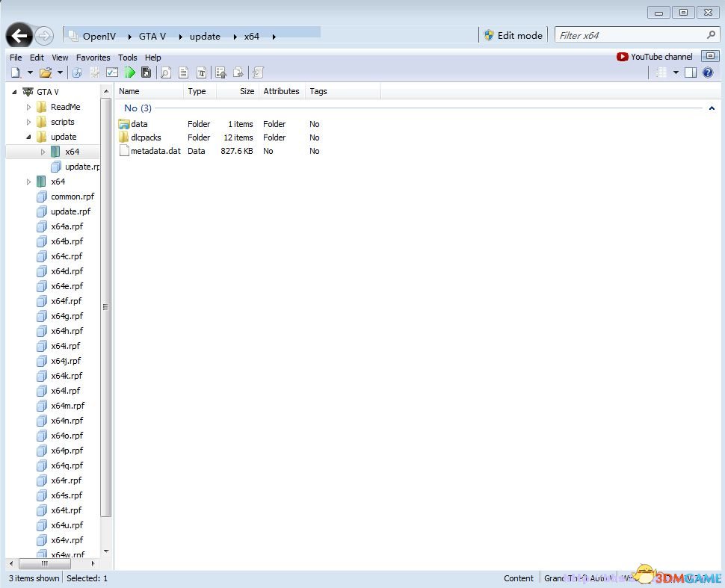Open the File menu
The image size is (725, 588).
[16, 58]
